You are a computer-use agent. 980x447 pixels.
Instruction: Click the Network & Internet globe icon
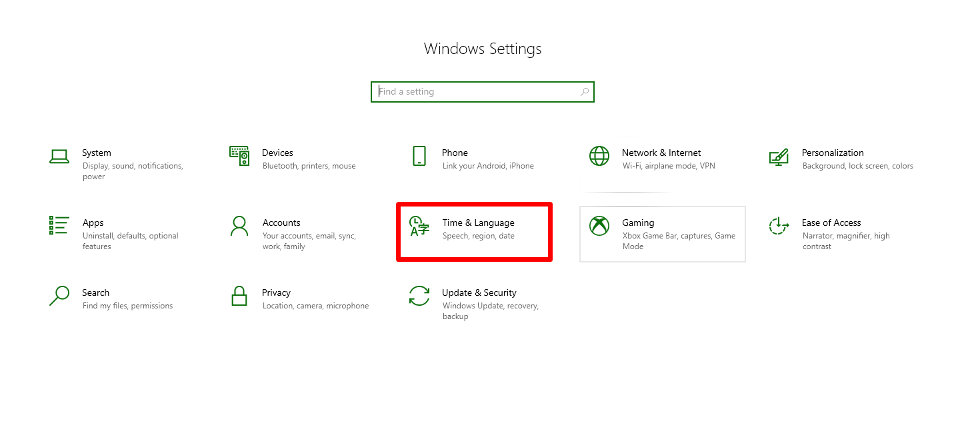(x=599, y=156)
